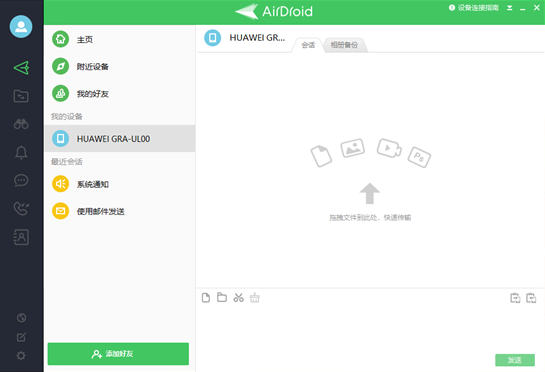Open the settings gear icon
This screenshot has height=372, width=545.
pos(21,356)
